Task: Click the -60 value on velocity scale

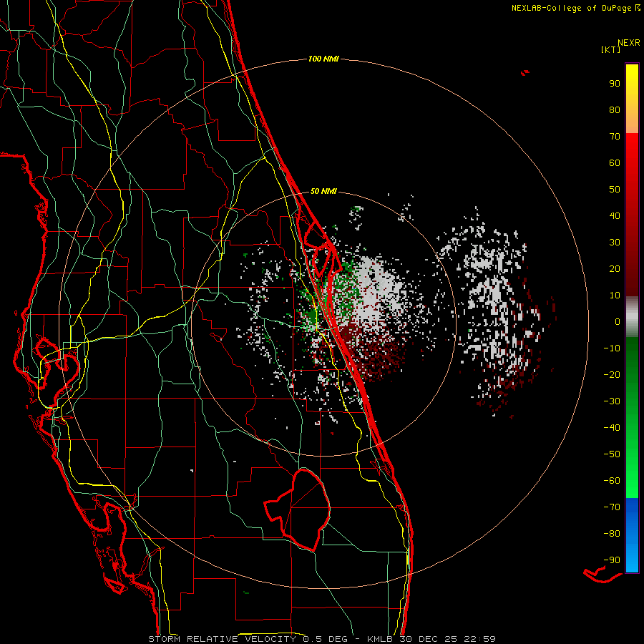Action: pos(612,481)
